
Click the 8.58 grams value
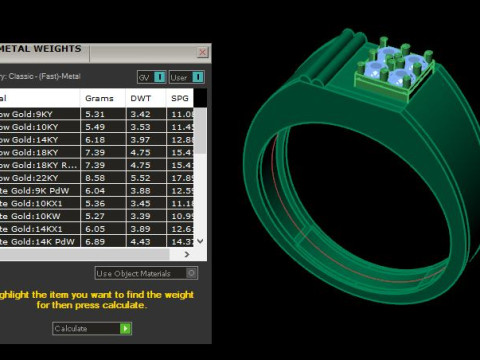pos(95,178)
